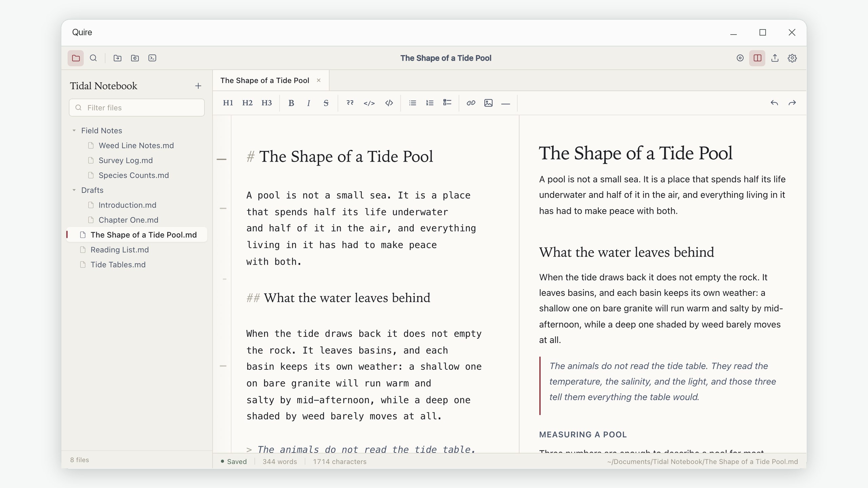
Task: Select The Shape of a Tide Pool.md file
Action: click(137, 235)
